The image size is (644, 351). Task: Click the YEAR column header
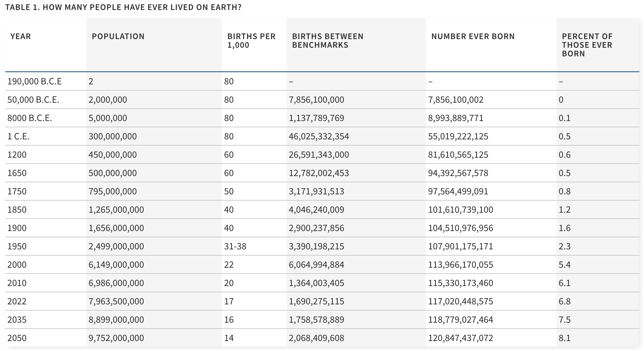(21, 36)
